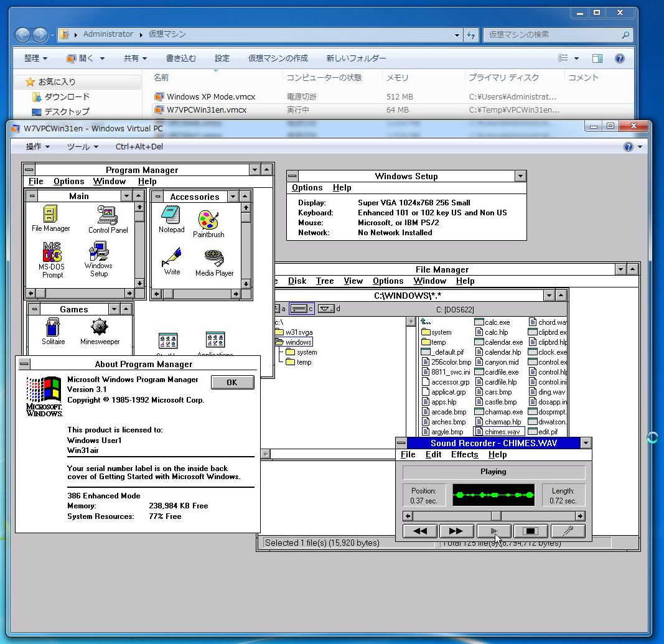The height and width of the screenshot is (644, 664).
Task: Forward to end in Sound Recorder
Action: (456, 531)
